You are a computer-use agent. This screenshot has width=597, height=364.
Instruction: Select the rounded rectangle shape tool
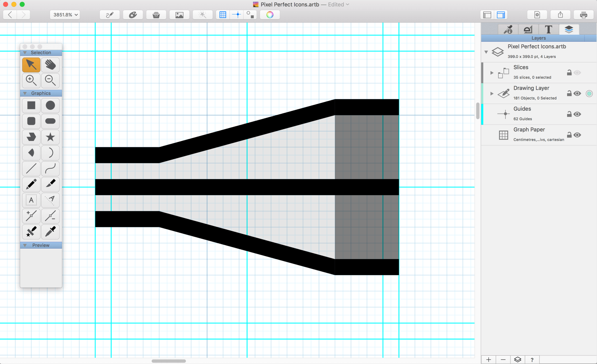pyautogui.click(x=31, y=121)
